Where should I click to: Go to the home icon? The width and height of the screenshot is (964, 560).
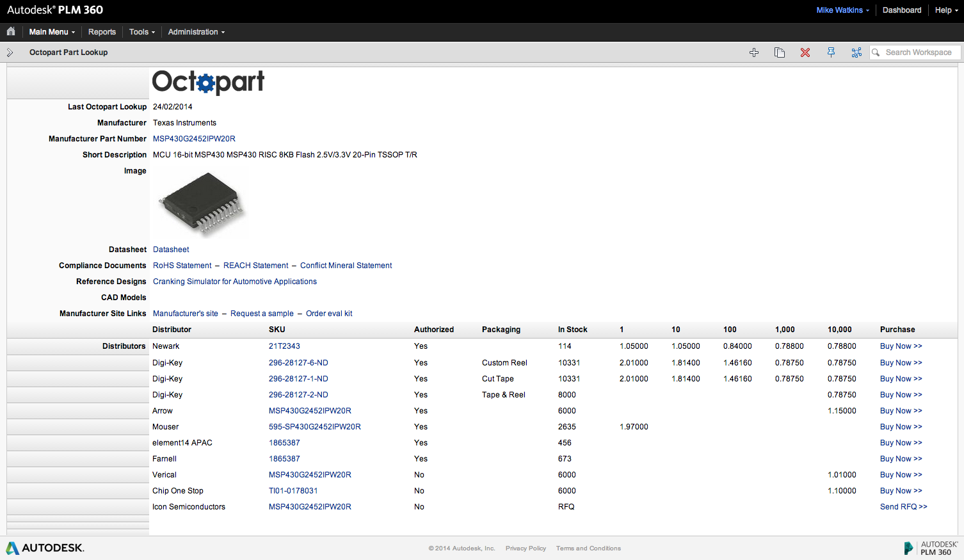coord(11,31)
